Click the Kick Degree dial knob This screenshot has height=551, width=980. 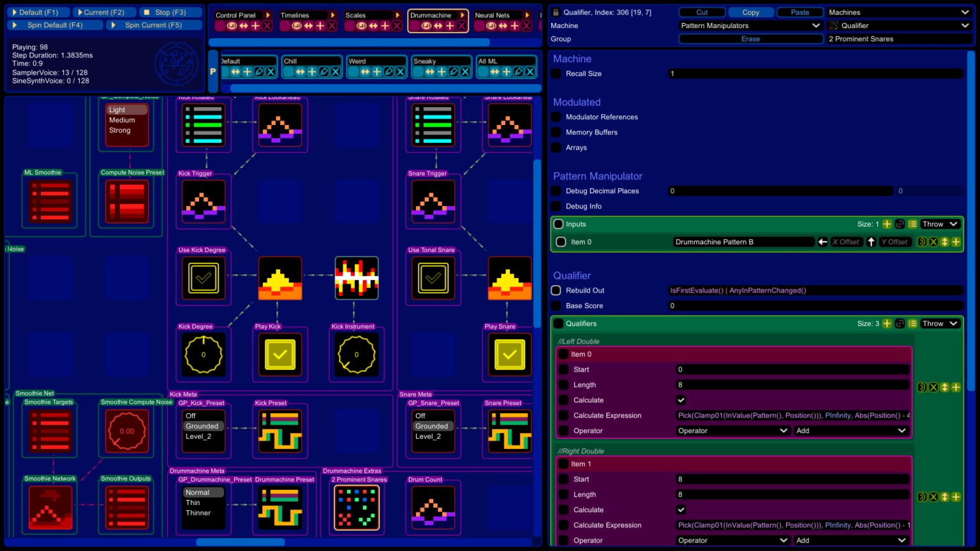tap(204, 355)
